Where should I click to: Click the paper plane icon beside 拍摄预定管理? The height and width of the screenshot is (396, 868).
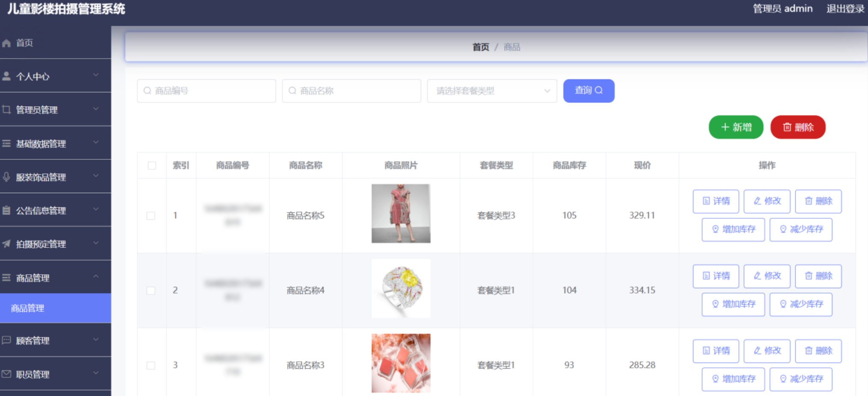(6, 244)
